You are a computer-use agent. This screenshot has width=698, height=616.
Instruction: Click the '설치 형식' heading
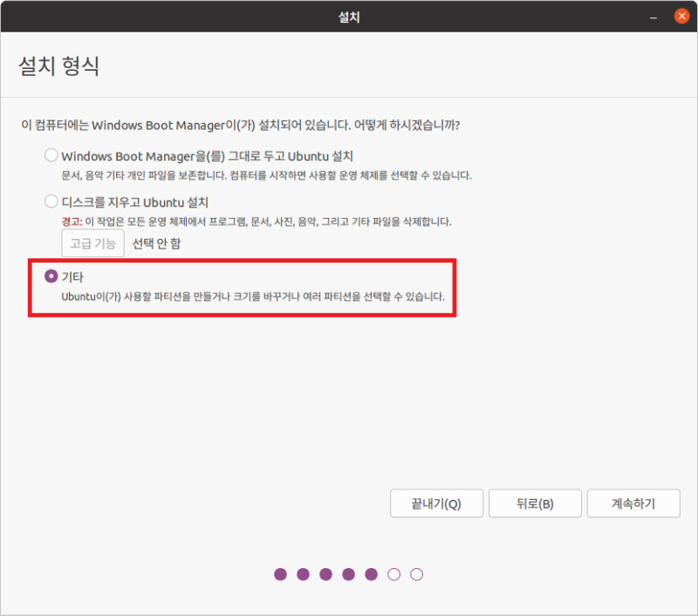coord(58,65)
